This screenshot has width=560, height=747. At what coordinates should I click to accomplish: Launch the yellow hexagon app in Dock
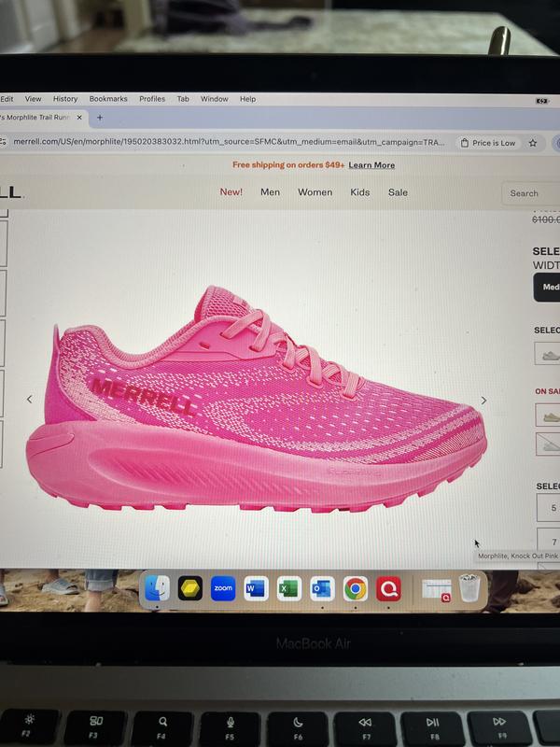[190, 588]
